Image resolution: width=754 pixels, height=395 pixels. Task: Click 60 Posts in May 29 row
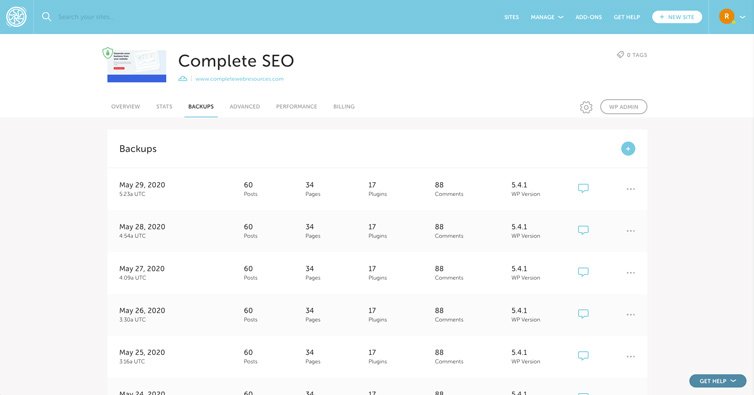(x=250, y=189)
